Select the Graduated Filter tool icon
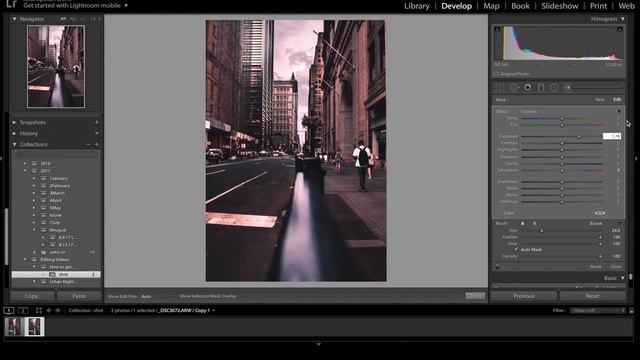 point(541,87)
